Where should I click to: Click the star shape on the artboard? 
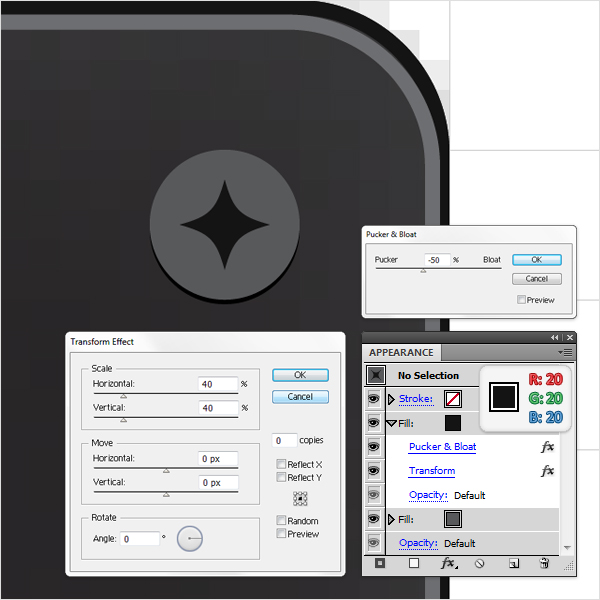(225, 225)
